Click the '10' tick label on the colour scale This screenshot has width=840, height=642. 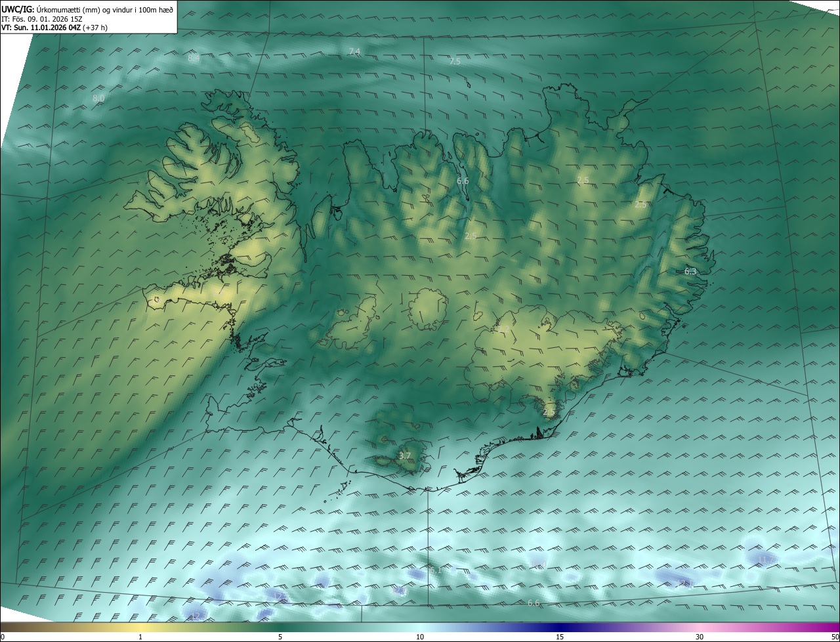pos(420,637)
